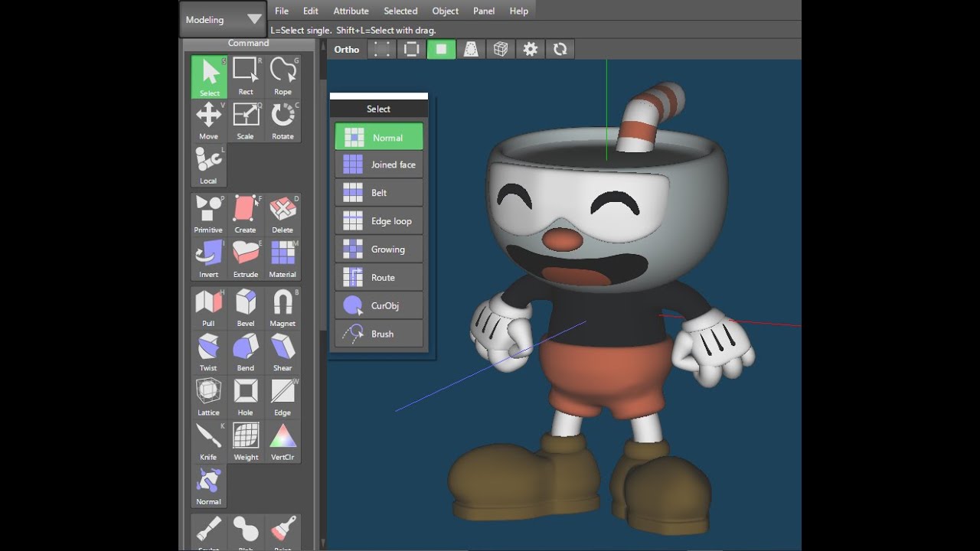The image size is (980, 551).
Task: Choose the Knife tool
Action: coord(209,442)
